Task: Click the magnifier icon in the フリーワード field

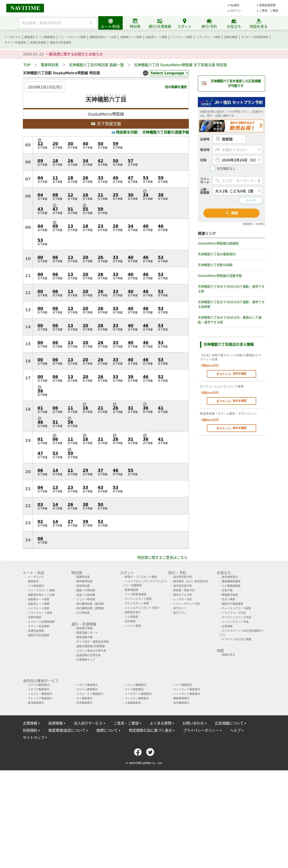Action: [x=218, y=181]
